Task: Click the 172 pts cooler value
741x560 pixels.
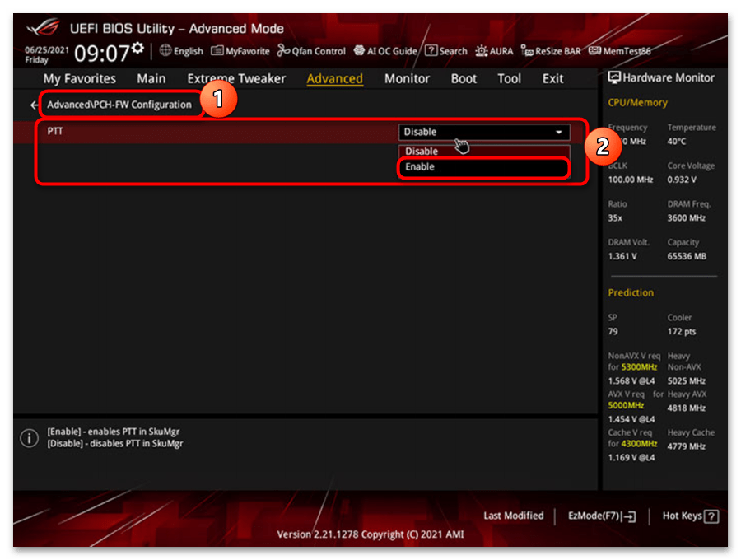Action: 682,331
